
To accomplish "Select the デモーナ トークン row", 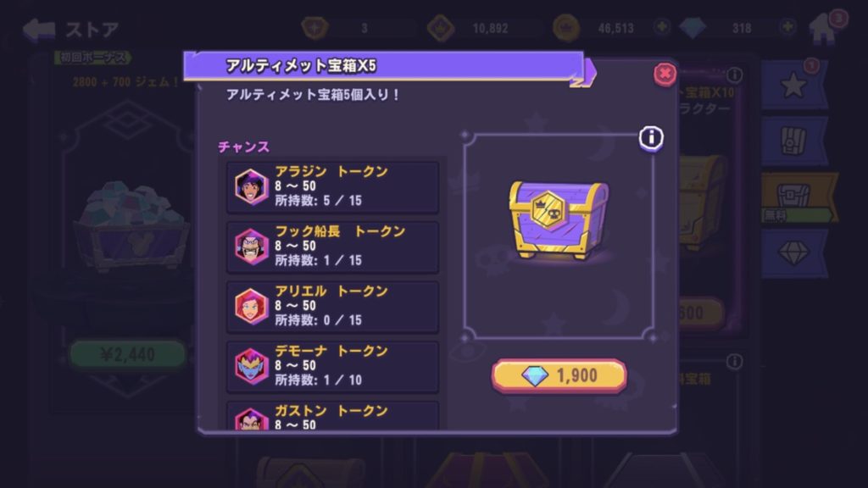I will tap(332, 366).
